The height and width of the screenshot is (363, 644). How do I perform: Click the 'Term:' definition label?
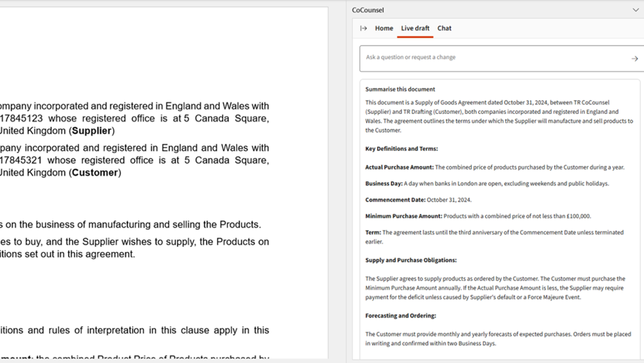coord(373,232)
